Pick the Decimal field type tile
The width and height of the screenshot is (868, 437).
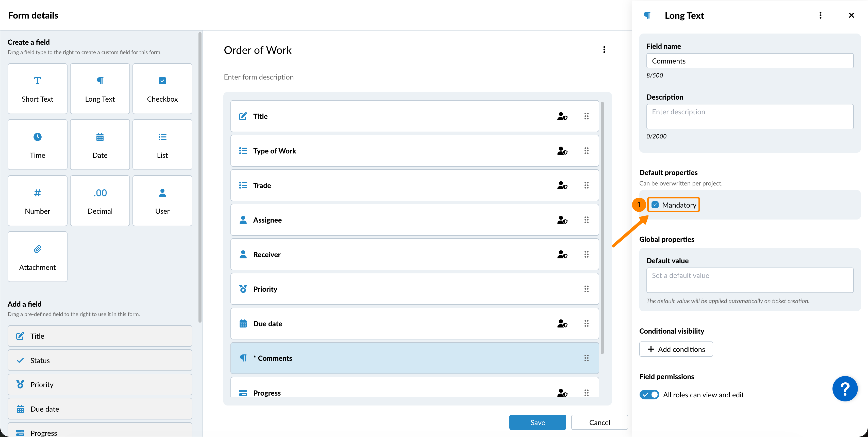100,201
